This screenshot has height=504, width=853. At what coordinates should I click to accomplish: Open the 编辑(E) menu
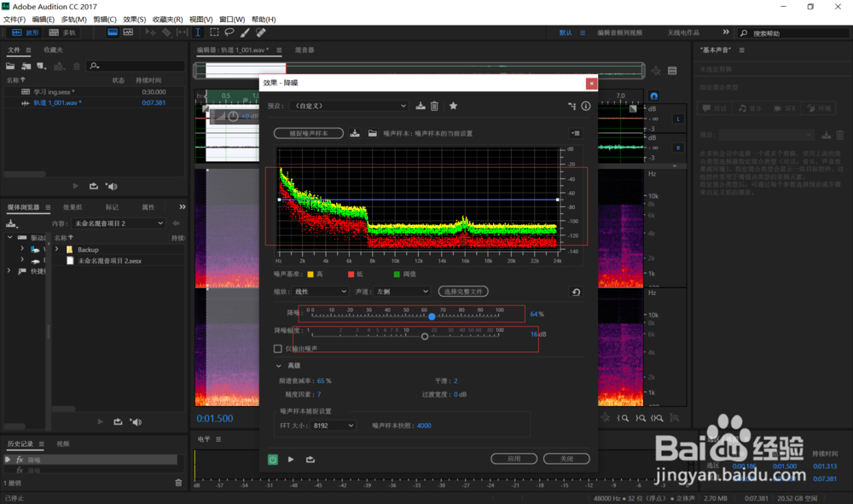(x=44, y=19)
